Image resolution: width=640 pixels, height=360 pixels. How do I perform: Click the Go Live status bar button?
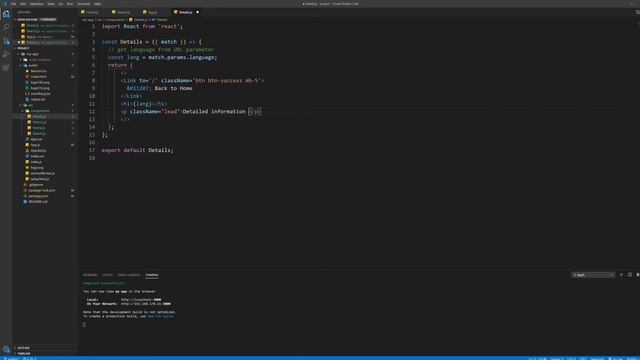pyautogui.click(x=615, y=358)
